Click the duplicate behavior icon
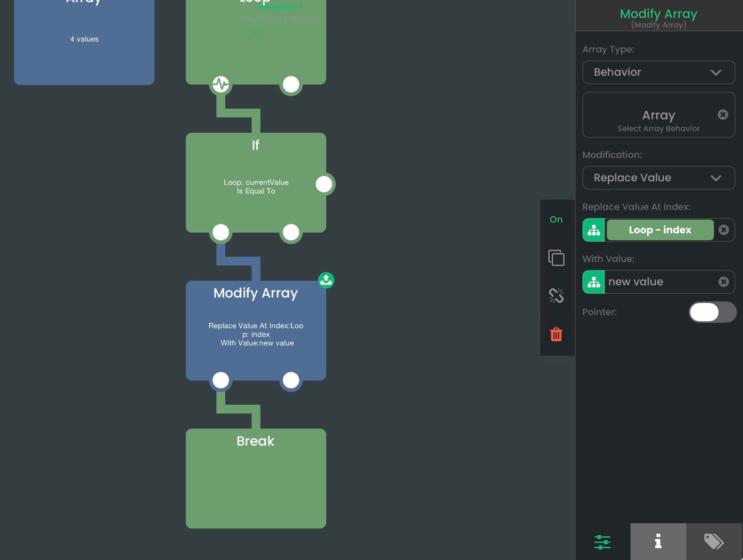The height and width of the screenshot is (560, 743). (x=556, y=257)
